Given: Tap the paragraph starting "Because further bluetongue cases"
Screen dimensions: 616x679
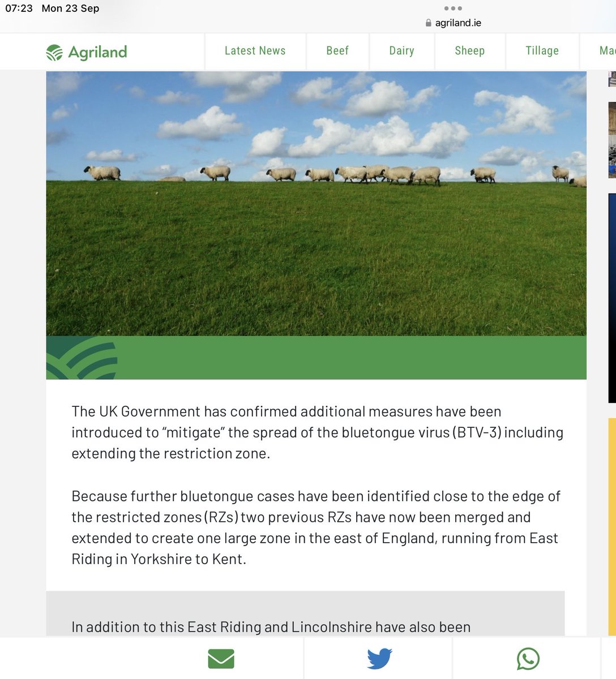Looking at the screenshot, I should click(x=316, y=528).
